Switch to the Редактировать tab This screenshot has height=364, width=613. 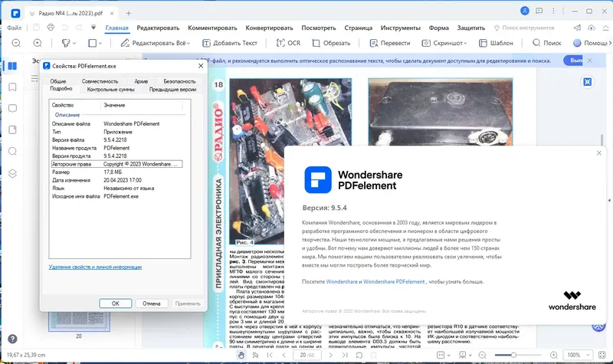pyautogui.click(x=158, y=28)
